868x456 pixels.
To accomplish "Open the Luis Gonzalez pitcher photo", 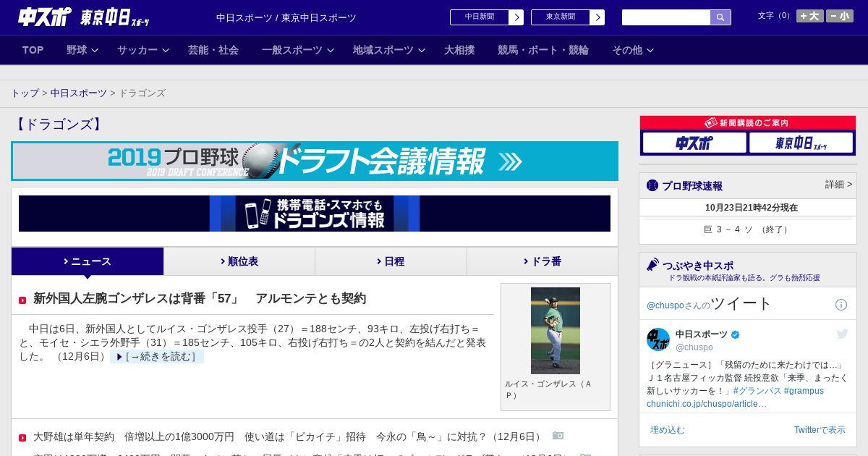I will (556, 330).
